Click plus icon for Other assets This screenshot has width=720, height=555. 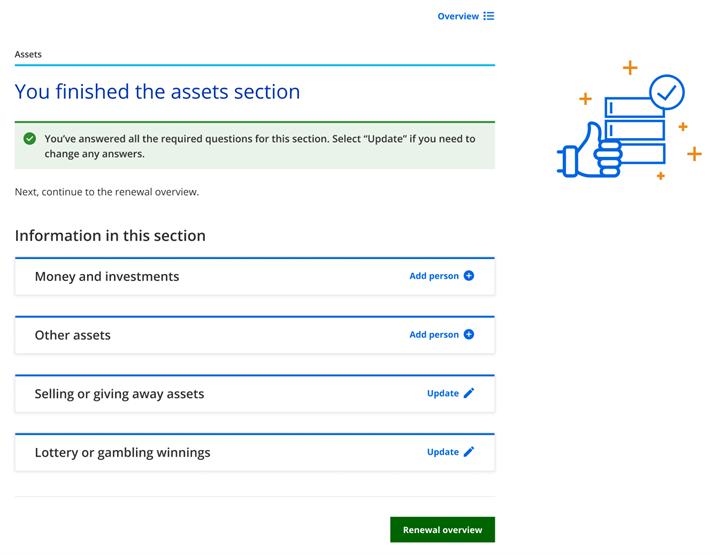coord(469,335)
